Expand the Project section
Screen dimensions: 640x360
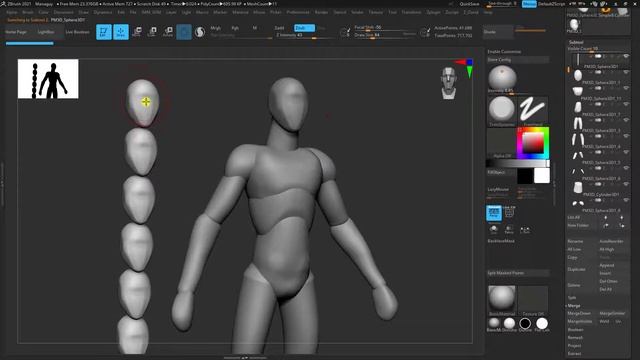tap(574, 346)
